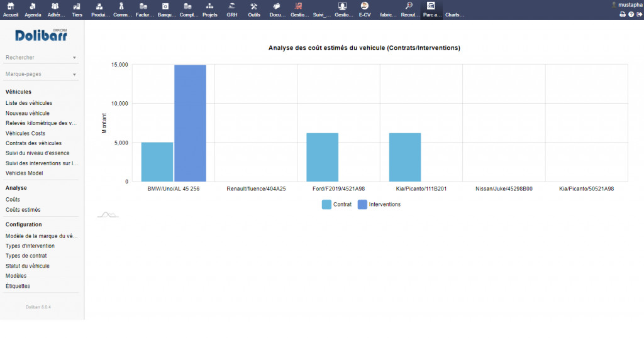The height and width of the screenshot is (338, 644).
Task: Open the Recrut... recruitment module icon
Action: tap(409, 6)
